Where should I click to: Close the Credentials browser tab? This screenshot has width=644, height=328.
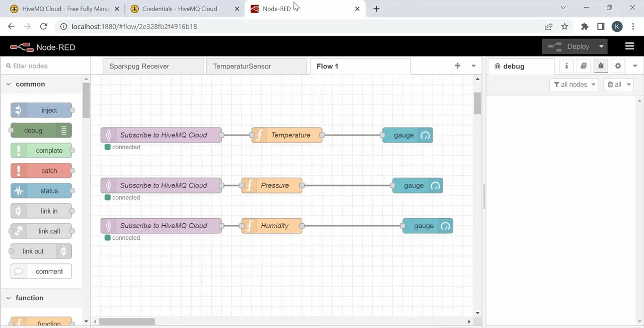pos(237,9)
